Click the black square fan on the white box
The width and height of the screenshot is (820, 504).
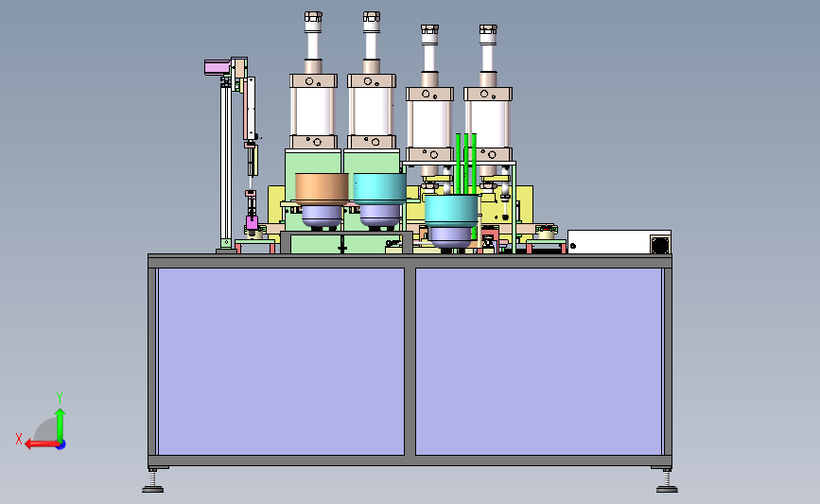[660, 244]
